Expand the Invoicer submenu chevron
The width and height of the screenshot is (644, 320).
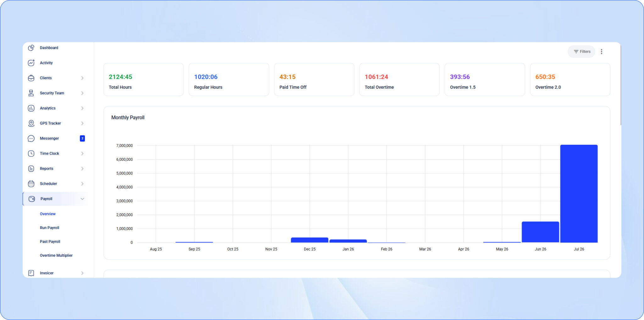(x=82, y=273)
